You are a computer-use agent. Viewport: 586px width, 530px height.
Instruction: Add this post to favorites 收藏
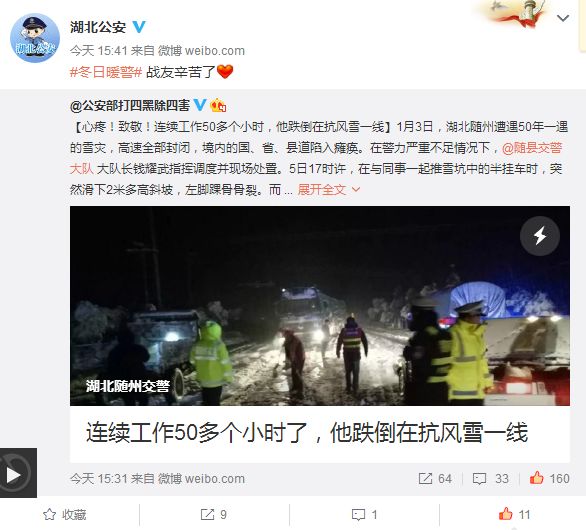(x=65, y=515)
